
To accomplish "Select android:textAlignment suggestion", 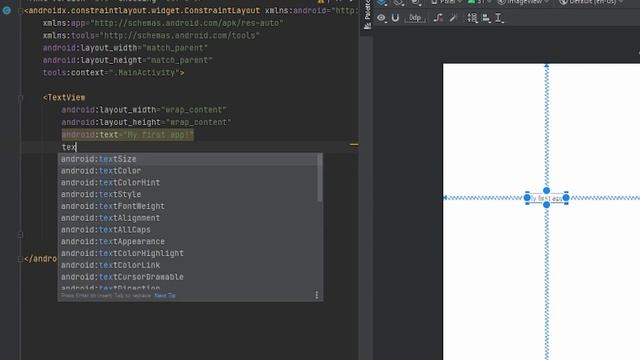I will pos(189,218).
